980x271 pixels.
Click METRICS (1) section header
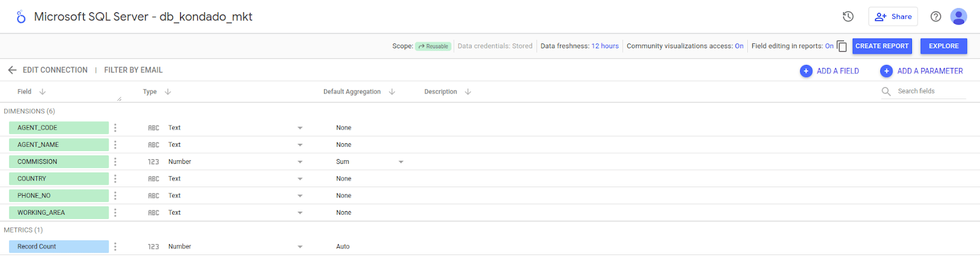tap(23, 230)
